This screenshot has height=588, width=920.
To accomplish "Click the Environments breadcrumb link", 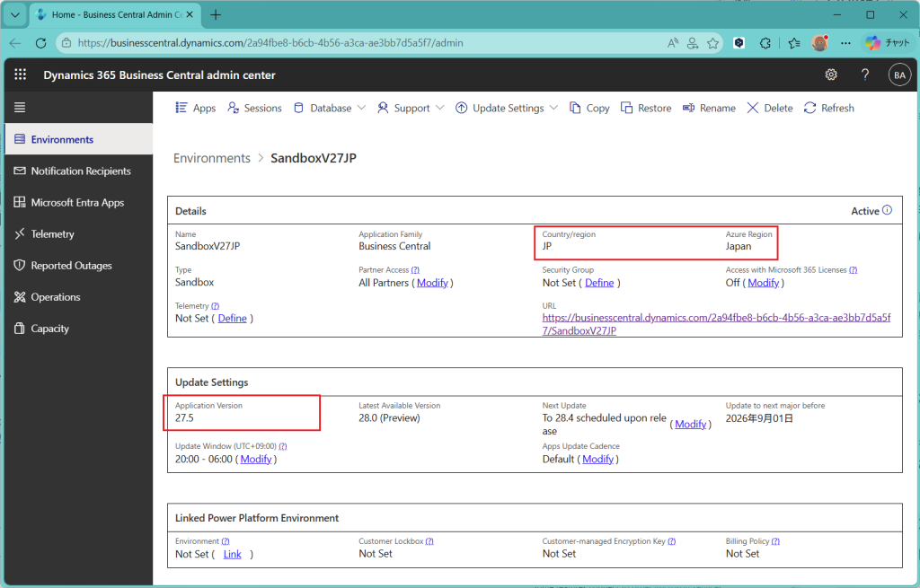I will click(x=212, y=158).
